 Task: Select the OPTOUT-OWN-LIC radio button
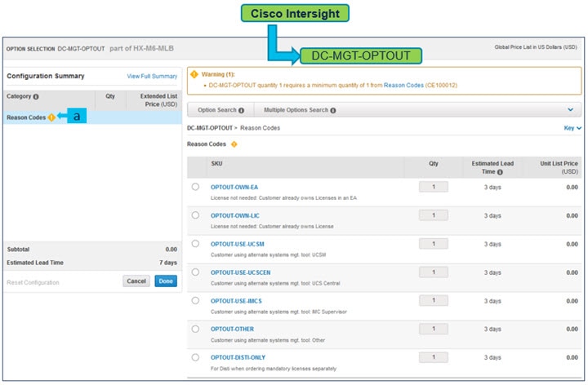(195, 215)
